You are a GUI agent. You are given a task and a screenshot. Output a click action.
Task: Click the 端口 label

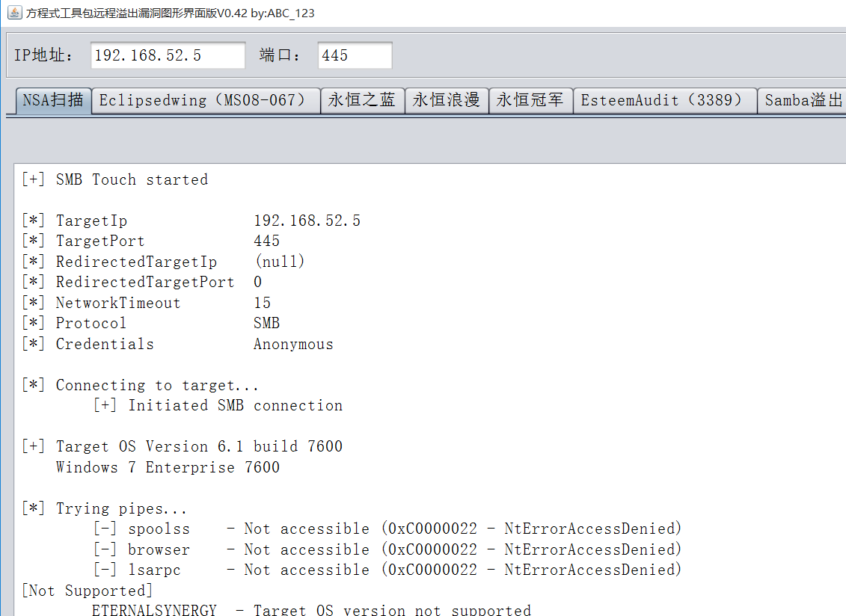(279, 55)
